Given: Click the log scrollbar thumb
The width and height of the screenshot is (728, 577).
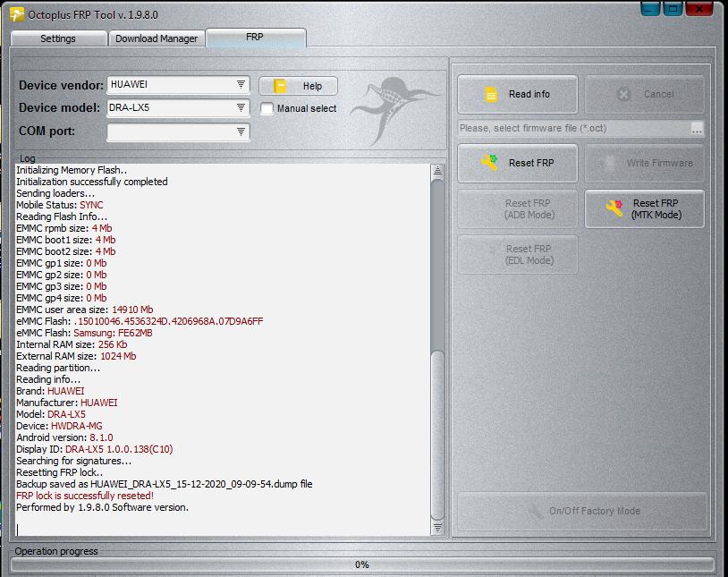Looking at the screenshot, I should 437,435.
